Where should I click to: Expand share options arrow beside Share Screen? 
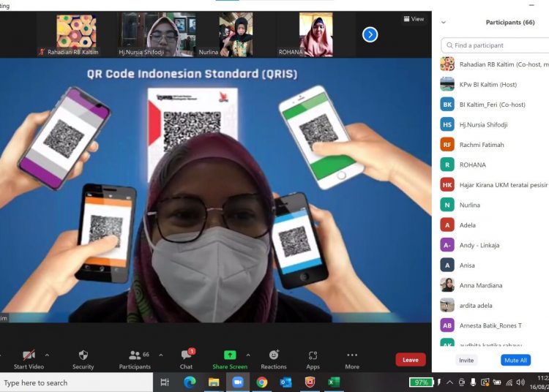tap(248, 355)
